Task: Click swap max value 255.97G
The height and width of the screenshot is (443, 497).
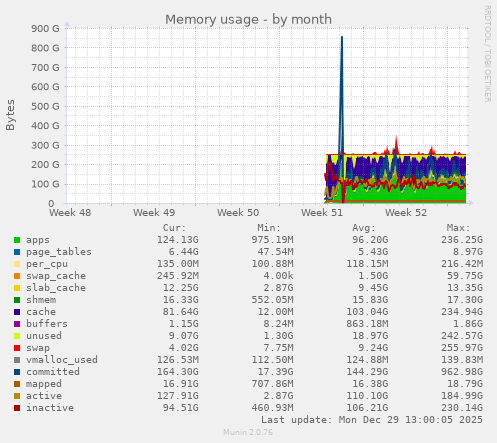Action: click(462, 348)
